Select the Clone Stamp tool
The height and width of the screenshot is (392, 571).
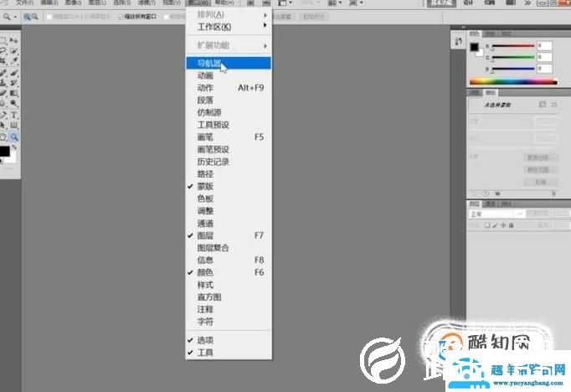(3, 83)
